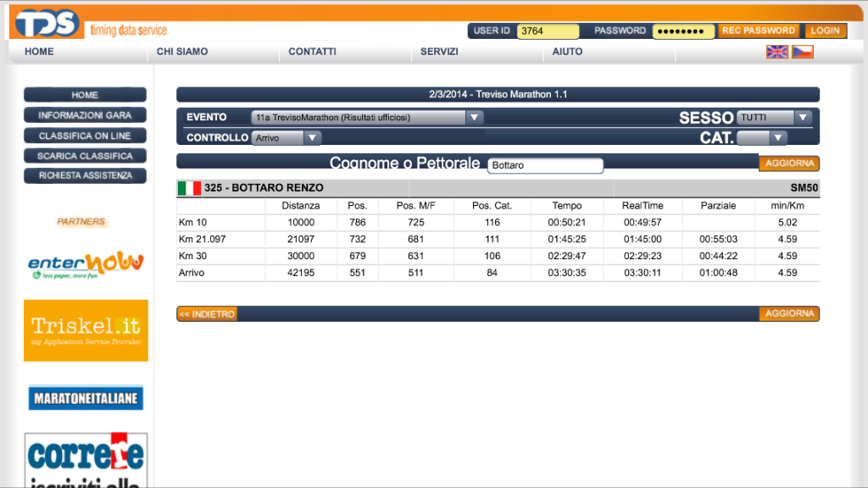Open Classifica On Line in the sidebar
868x488 pixels.
click(86, 136)
